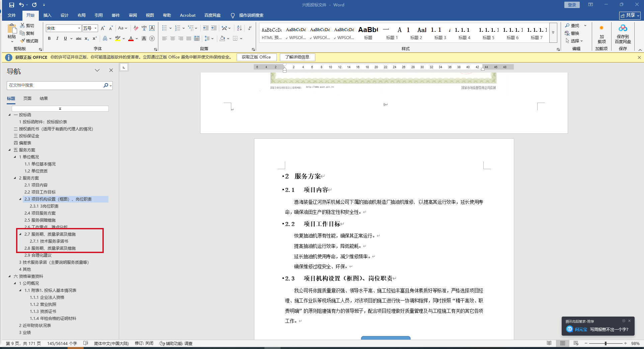Click the red font color swatch
This screenshot has height=349, width=644.
131,39
